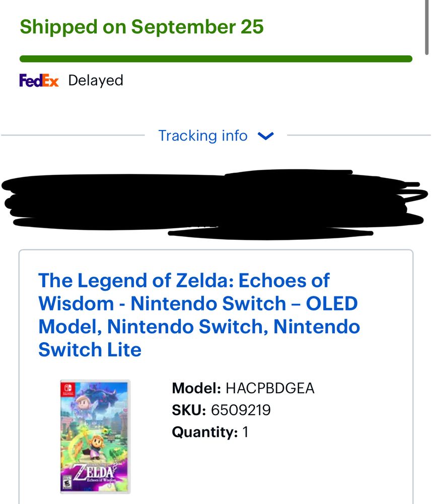Click the FedEx carrier logo
The height and width of the screenshot is (504, 432).
pos(39,80)
